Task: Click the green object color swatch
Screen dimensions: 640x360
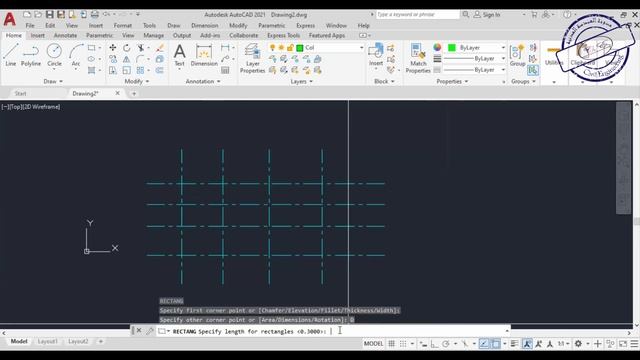Action: [452, 48]
